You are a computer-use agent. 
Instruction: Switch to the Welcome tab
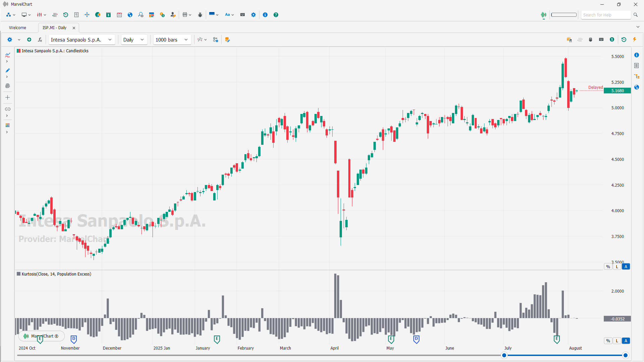(17, 28)
